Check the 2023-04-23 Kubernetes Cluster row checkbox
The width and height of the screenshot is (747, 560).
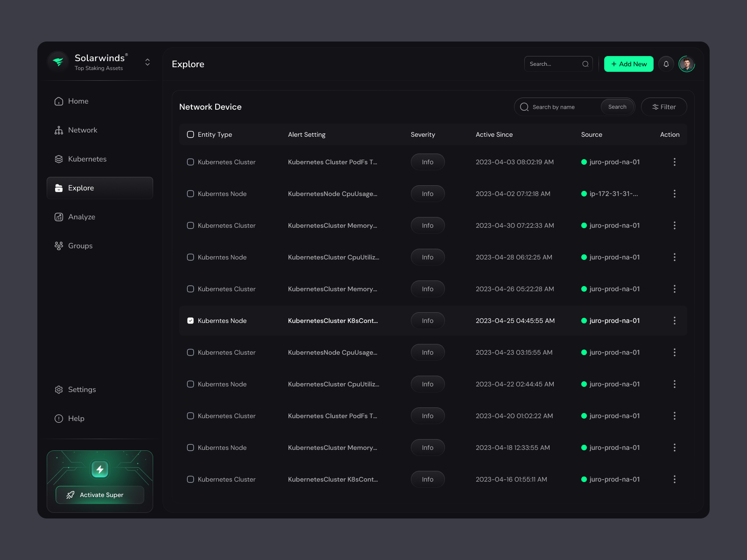190,352
